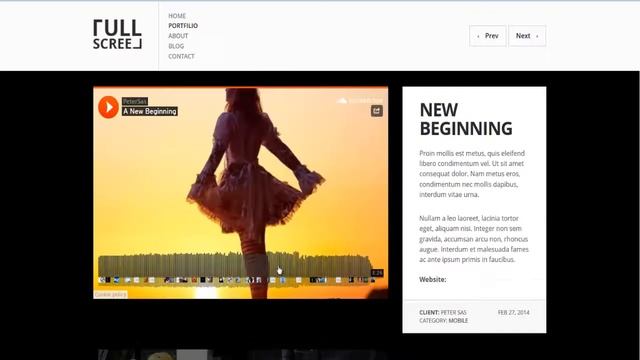Open the PeterSas artist link in player

coord(135,101)
